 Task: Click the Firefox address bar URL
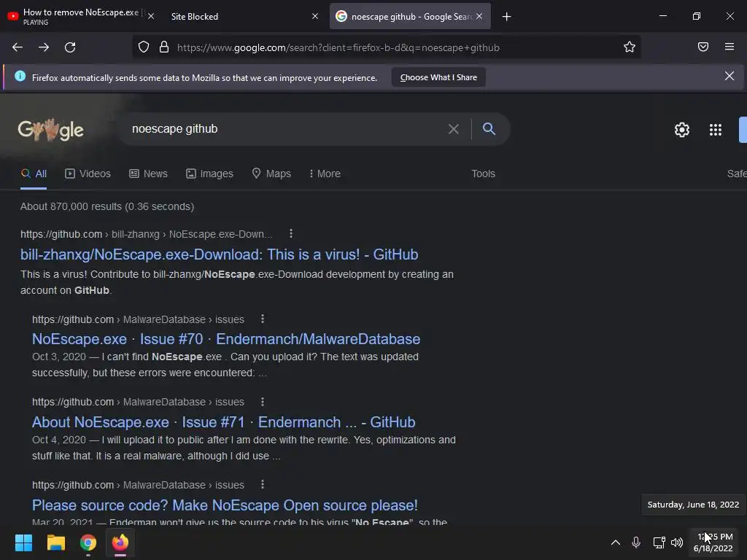pyautogui.click(x=338, y=47)
